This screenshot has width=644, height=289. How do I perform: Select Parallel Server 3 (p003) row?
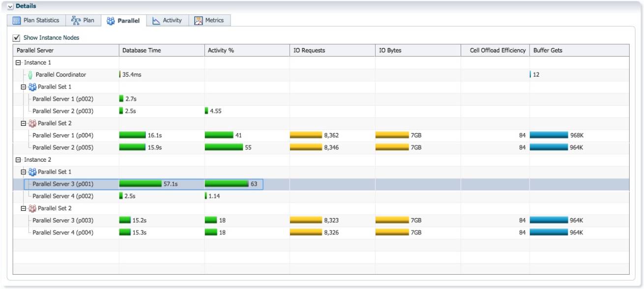pyautogui.click(x=321, y=220)
